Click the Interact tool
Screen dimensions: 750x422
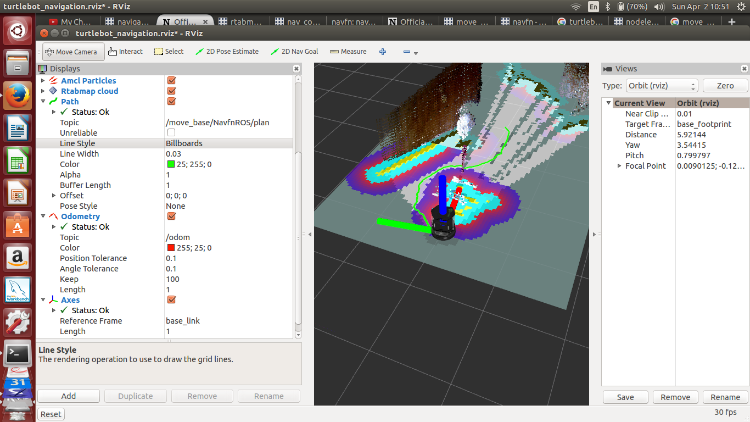click(x=125, y=51)
